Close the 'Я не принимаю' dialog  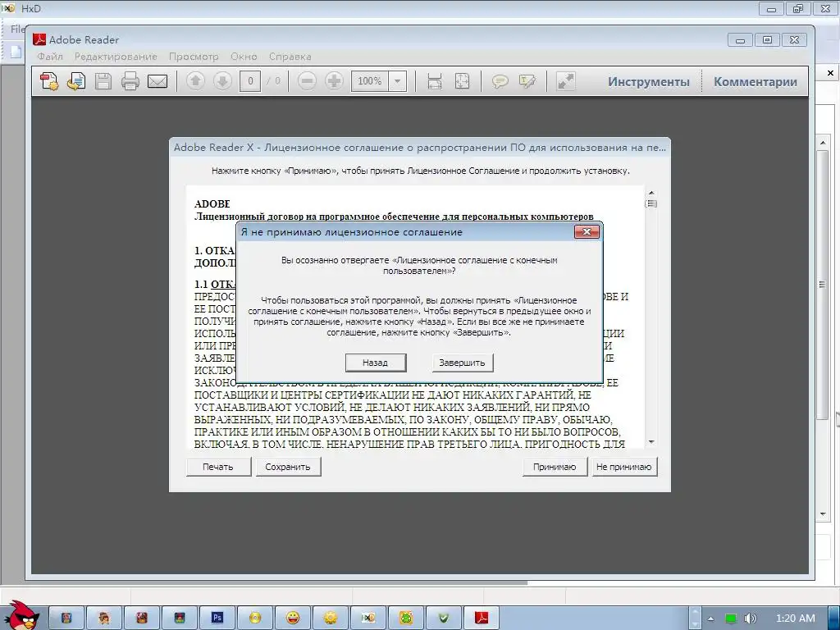[587, 231]
